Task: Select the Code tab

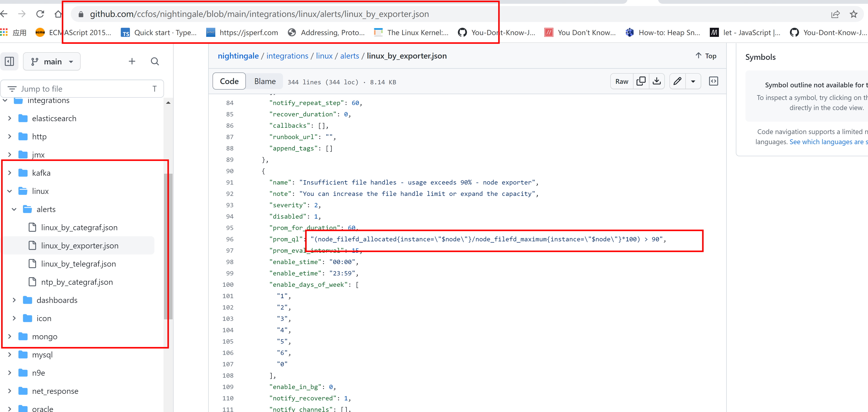Action: [x=229, y=81]
